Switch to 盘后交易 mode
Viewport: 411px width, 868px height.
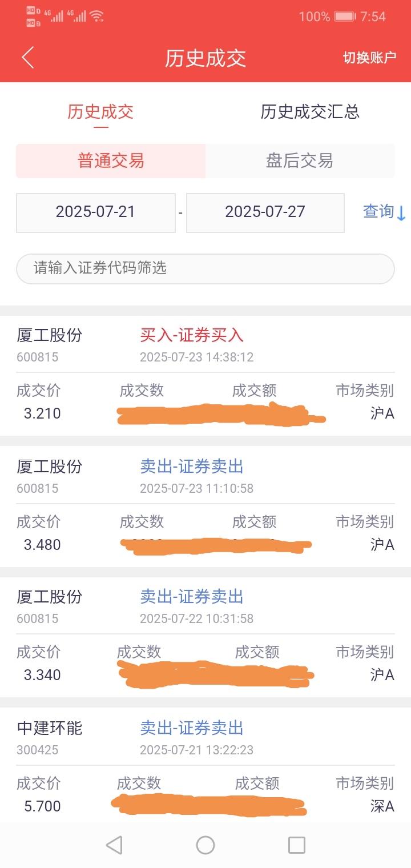pos(300,161)
